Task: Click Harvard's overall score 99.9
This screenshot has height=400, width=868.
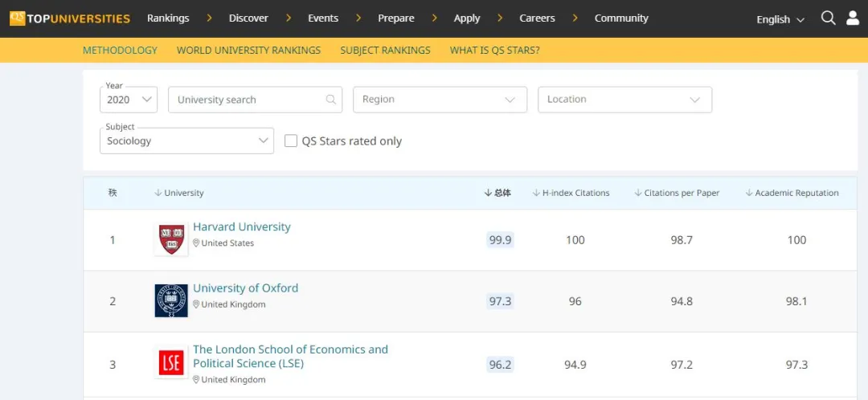Action: (500, 240)
